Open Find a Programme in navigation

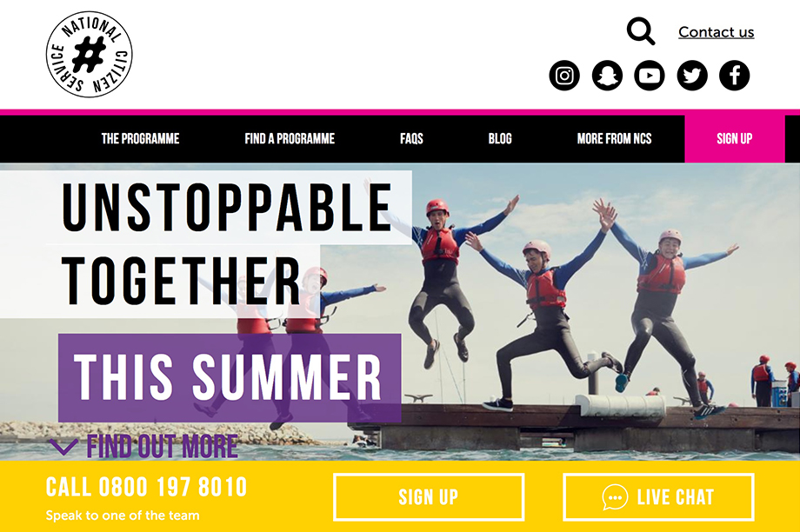pyautogui.click(x=290, y=139)
